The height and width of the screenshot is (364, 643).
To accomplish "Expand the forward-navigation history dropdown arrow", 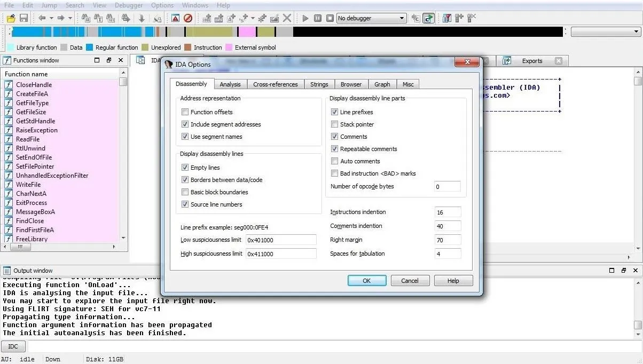I will click(70, 18).
